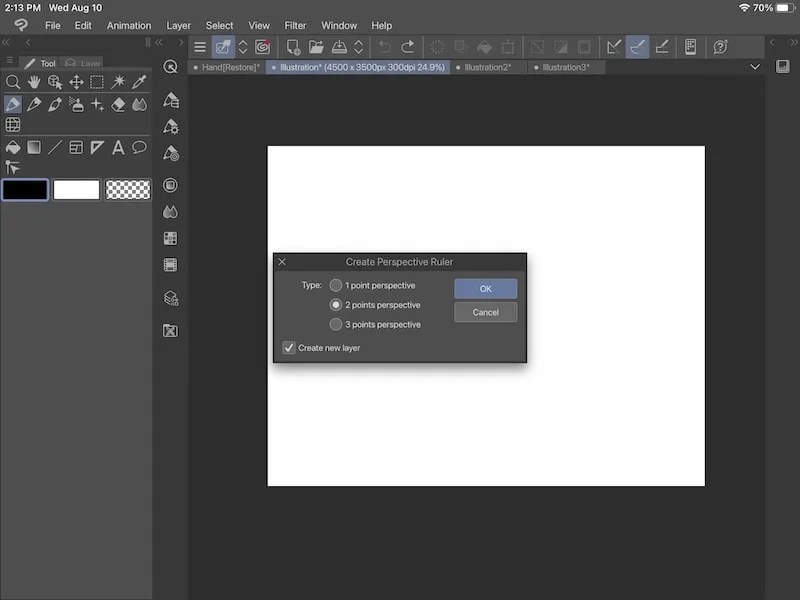This screenshot has width=800, height=600.
Task: Choose the Magnifier zoom tool
Action: pyautogui.click(x=13, y=82)
